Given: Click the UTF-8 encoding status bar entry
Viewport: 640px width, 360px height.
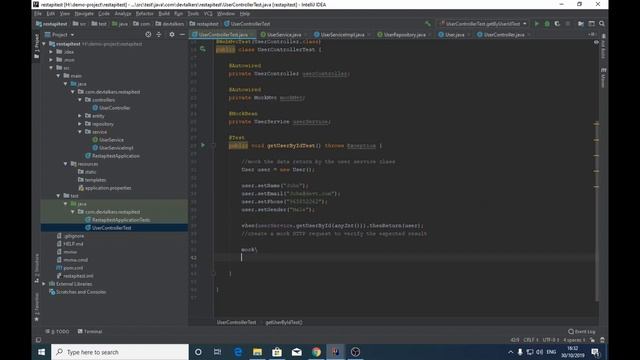Looking at the screenshot, I should pos(551,340).
